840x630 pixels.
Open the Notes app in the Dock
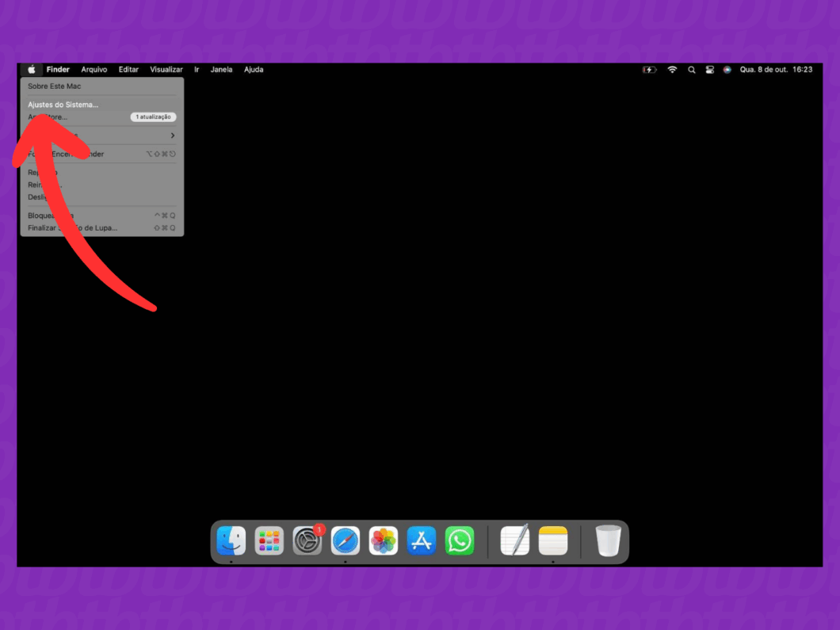(552, 540)
